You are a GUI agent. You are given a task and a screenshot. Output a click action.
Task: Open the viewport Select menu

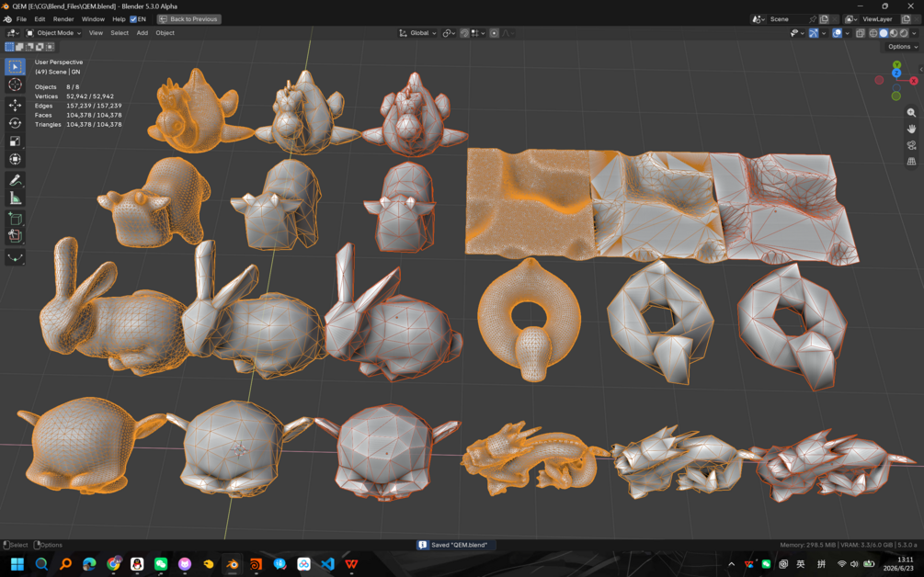120,33
